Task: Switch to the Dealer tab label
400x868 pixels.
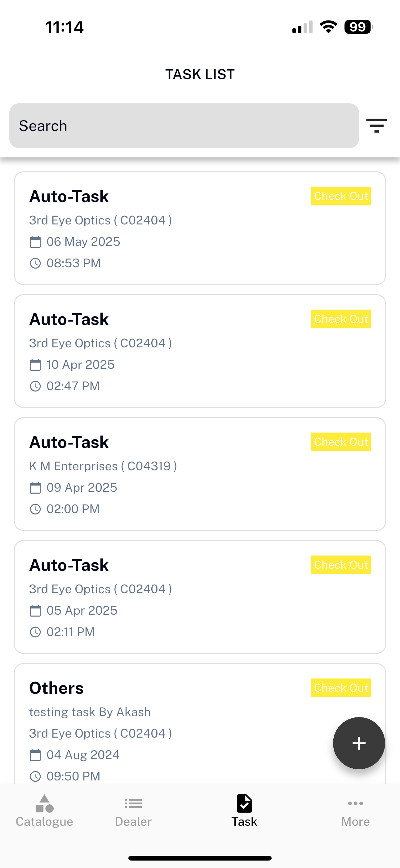Action: [133, 821]
